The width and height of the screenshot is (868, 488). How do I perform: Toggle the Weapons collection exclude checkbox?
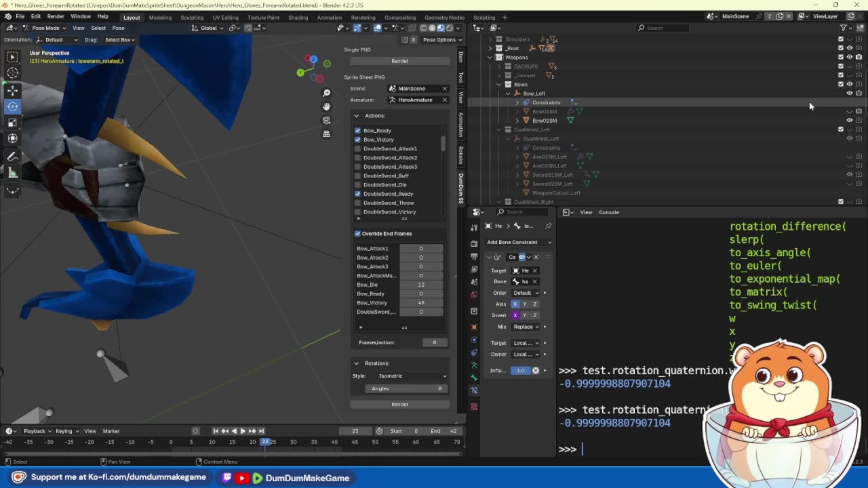(x=841, y=57)
